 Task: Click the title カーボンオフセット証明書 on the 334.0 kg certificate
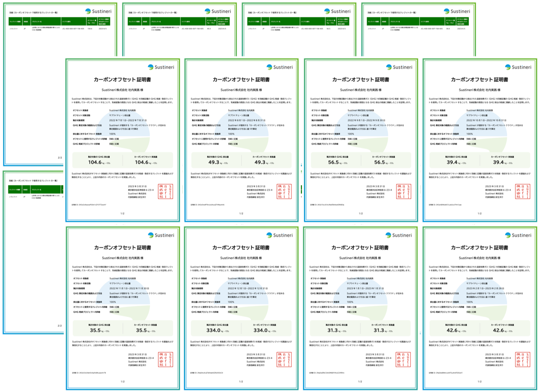pyautogui.click(x=241, y=247)
